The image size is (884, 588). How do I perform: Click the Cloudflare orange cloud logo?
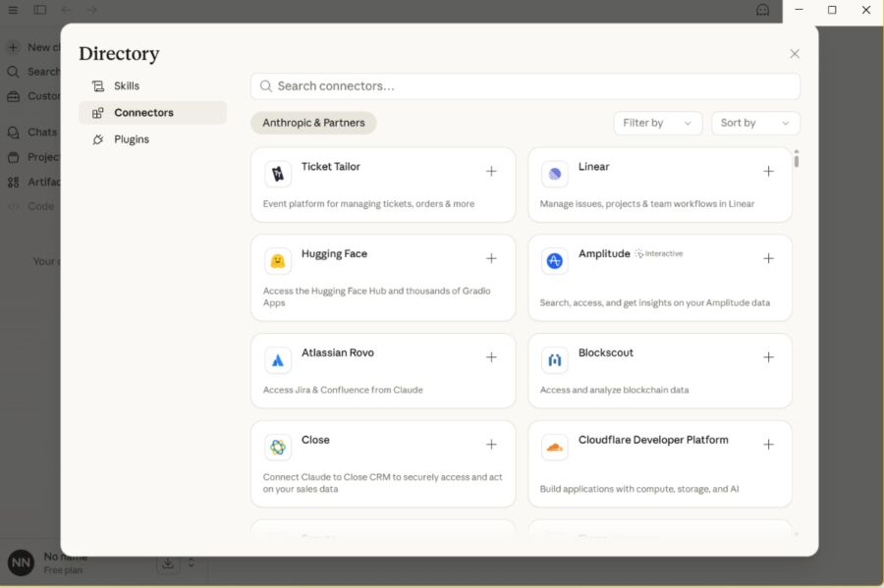pyautogui.click(x=555, y=448)
